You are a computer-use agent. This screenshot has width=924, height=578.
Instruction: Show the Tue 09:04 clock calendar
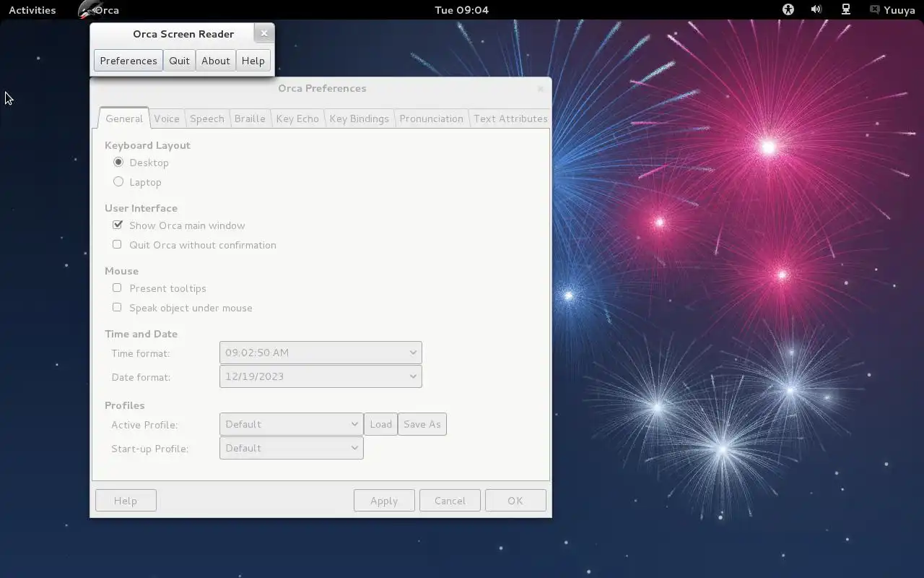tap(461, 9)
